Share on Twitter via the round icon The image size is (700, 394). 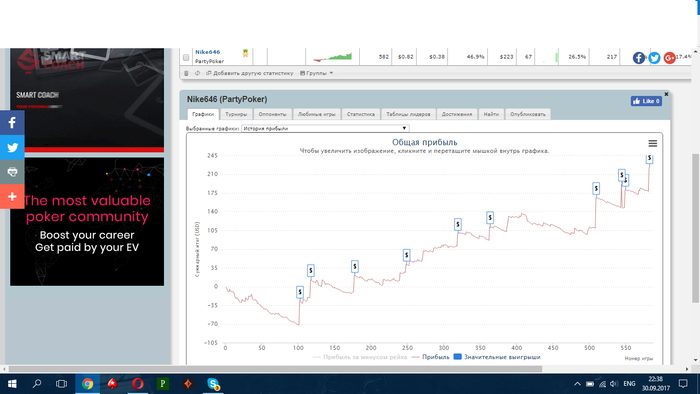click(654, 58)
